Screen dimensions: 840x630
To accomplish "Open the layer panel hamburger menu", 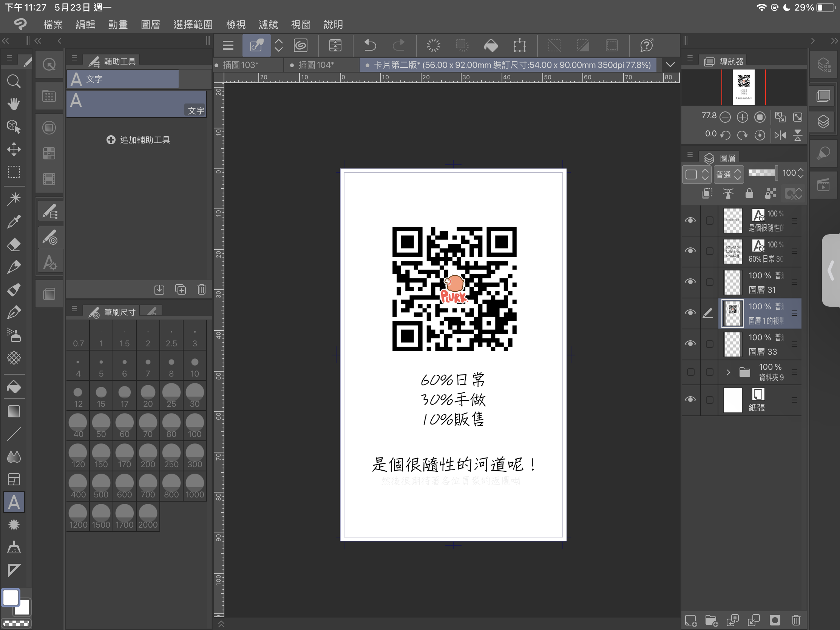I will pos(690,155).
